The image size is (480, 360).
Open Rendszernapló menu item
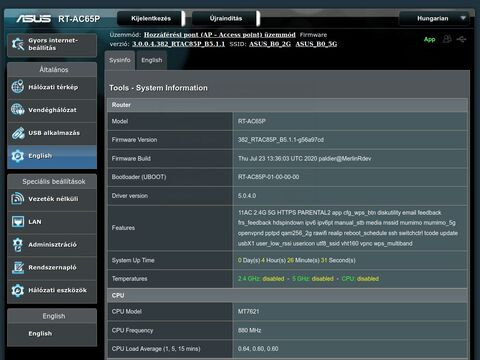52,268
